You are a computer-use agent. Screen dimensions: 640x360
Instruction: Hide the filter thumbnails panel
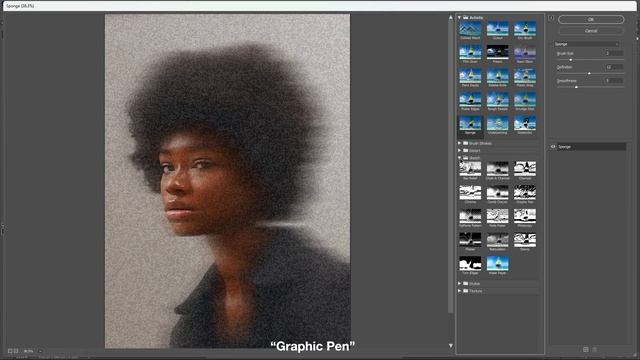pos(551,18)
